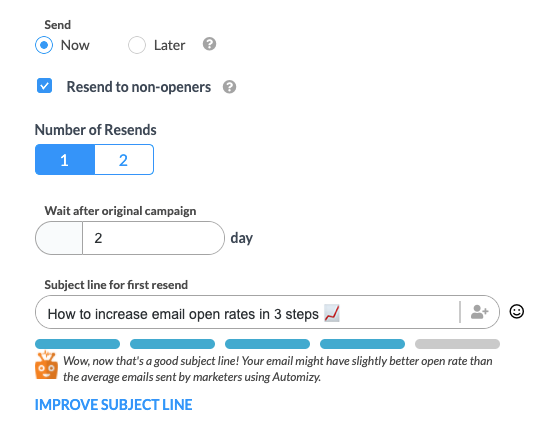Set number of resends to 2
Screen dimensions: 545x432
pos(124,160)
